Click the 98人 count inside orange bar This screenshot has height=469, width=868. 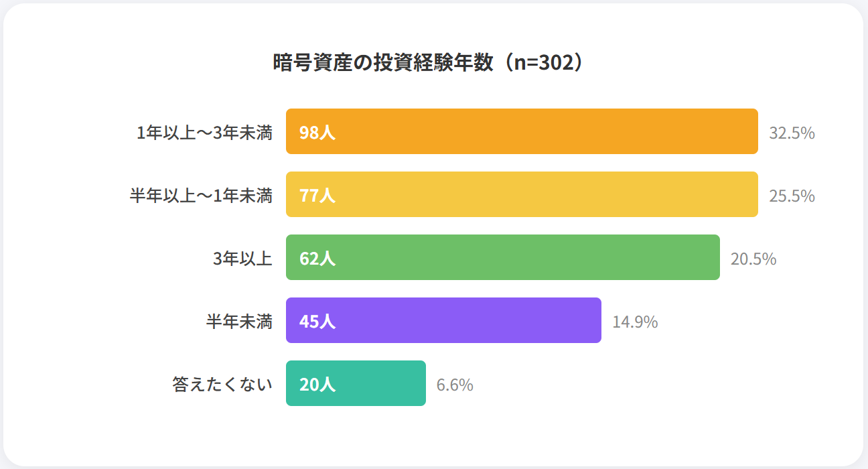pyautogui.click(x=317, y=133)
